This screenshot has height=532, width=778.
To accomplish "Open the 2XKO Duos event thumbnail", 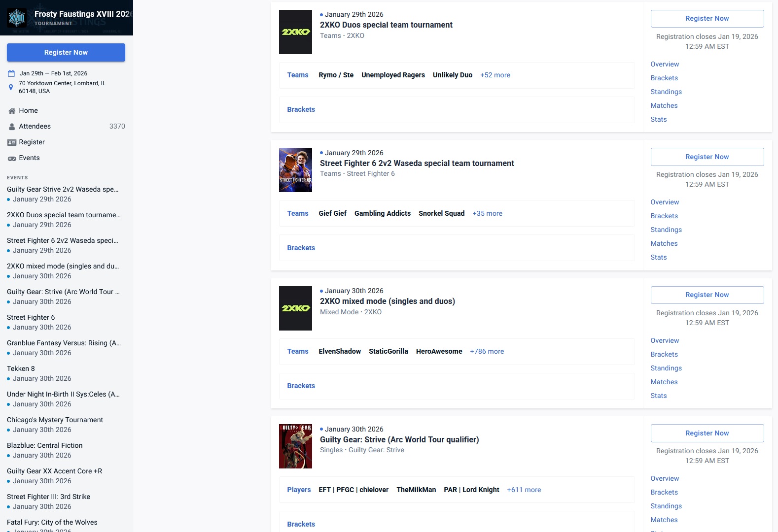I will coord(295,32).
